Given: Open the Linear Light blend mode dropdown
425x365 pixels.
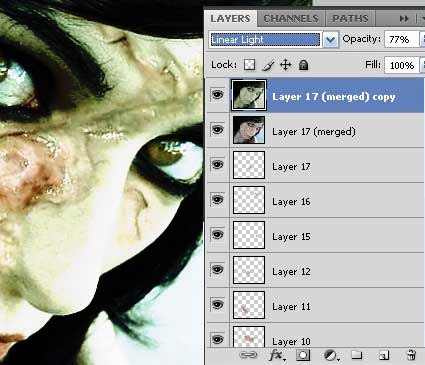Looking at the screenshot, I should coord(330,40).
